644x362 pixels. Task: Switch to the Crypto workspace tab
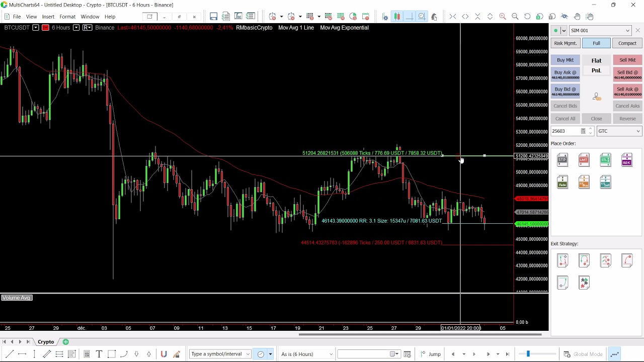point(46,342)
